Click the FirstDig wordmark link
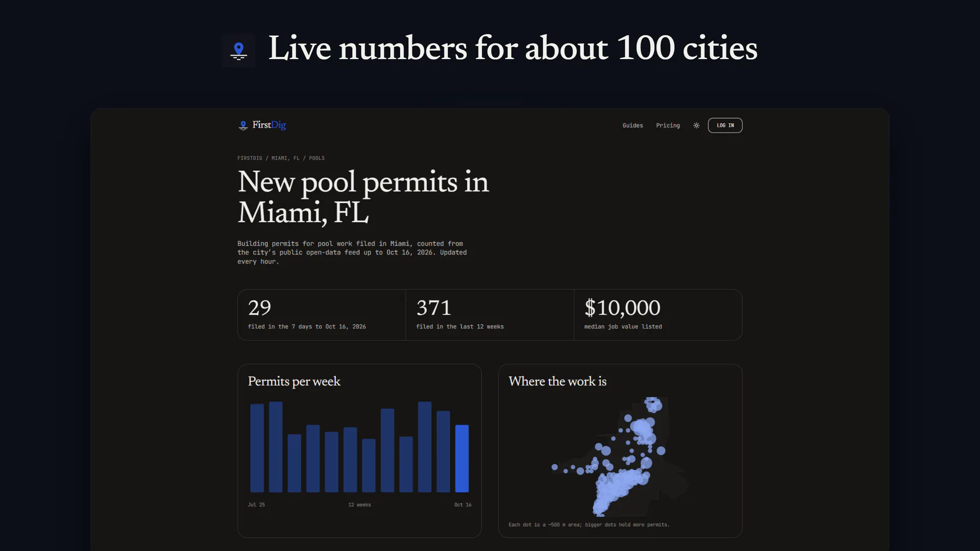Screen dimensions: 980x551 click(269, 125)
